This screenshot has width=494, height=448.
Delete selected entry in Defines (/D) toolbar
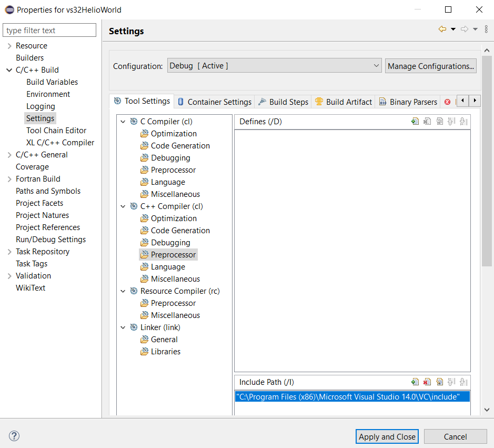pyautogui.click(x=427, y=122)
